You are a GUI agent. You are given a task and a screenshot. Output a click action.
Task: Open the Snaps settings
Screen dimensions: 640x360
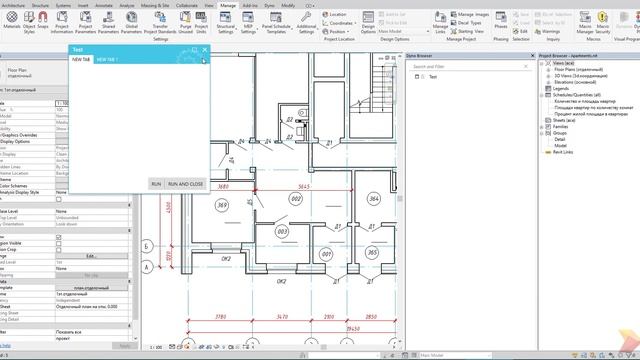pyautogui.click(x=42, y=20)
